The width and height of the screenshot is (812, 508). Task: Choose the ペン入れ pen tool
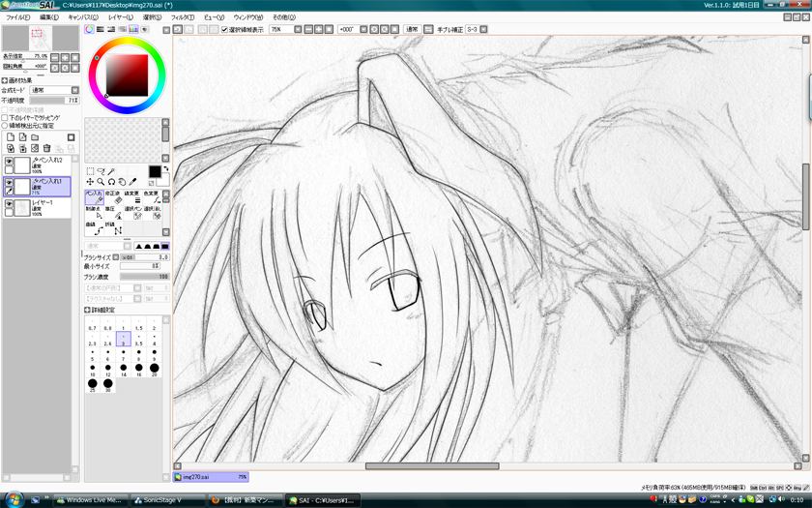(95, 197)
